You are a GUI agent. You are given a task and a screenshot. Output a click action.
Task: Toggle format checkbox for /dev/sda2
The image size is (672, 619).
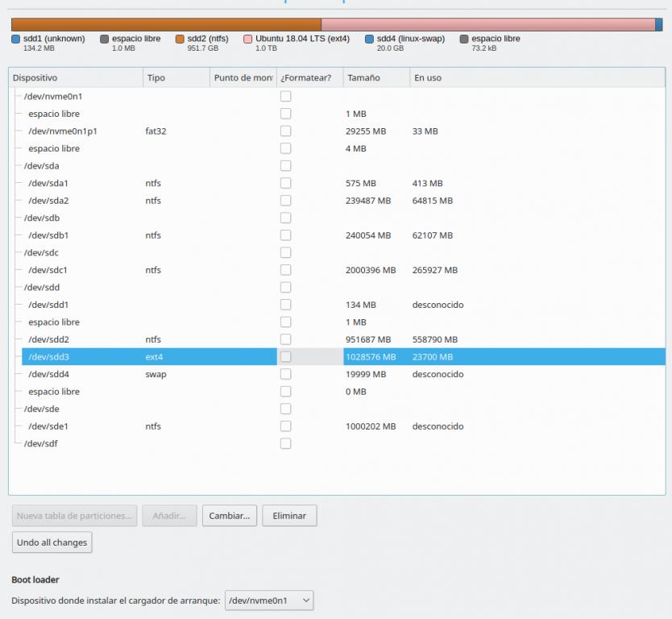tap(285, 201)
